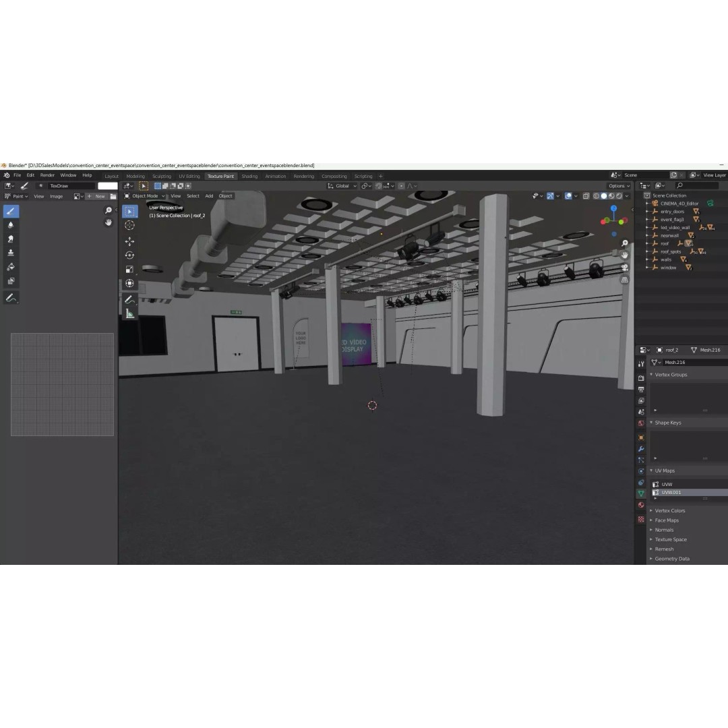Add a new workspace with plus button
The height and width of the screenshot is (728, 728).
381,177
